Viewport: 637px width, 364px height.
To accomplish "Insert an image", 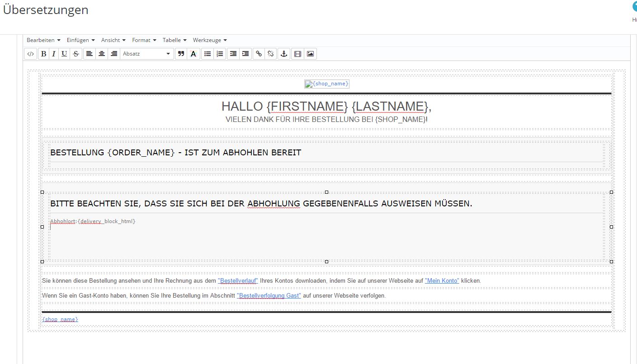I will point(310,54).
